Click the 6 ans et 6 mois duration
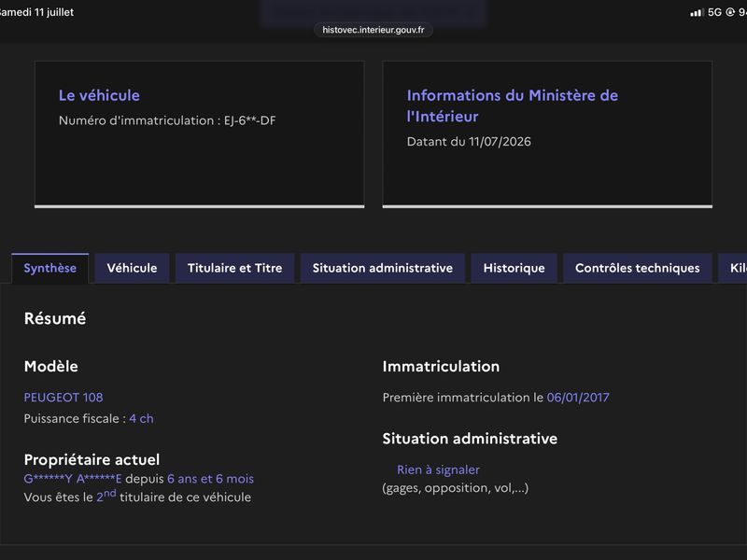The width and height of the screenshot is (747, 560). pos(211,479)
